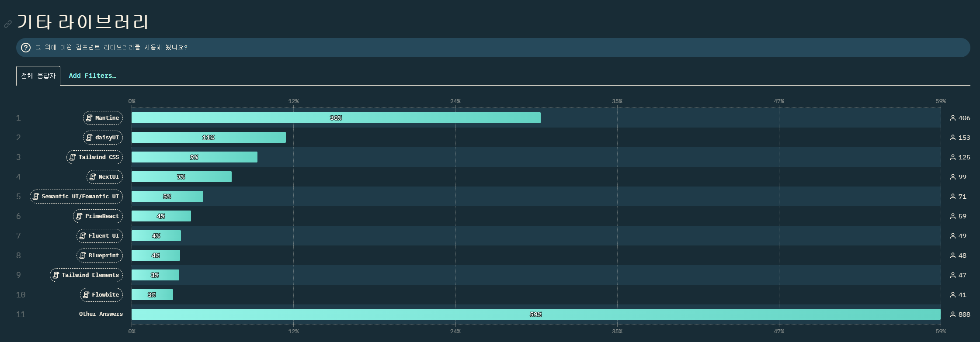
Task: Click rank number 1 beside Mantine
Action: point(18,118)
